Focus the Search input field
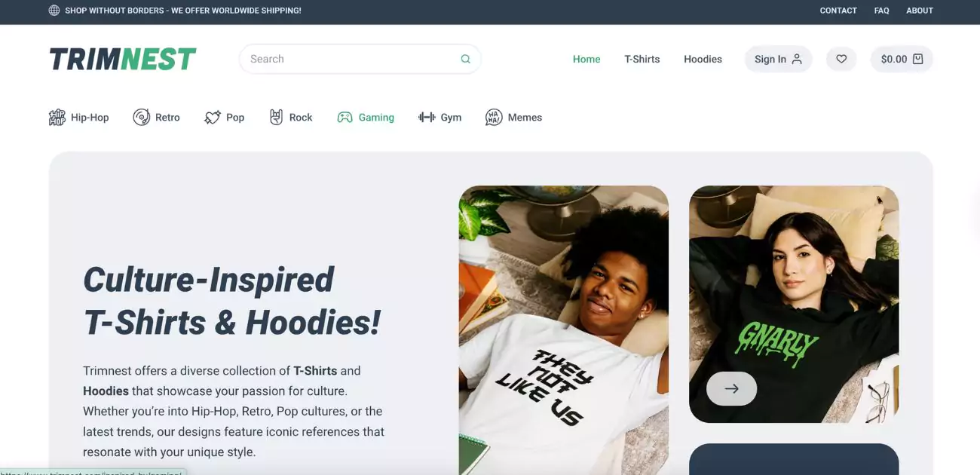 [x=360, y=59]
